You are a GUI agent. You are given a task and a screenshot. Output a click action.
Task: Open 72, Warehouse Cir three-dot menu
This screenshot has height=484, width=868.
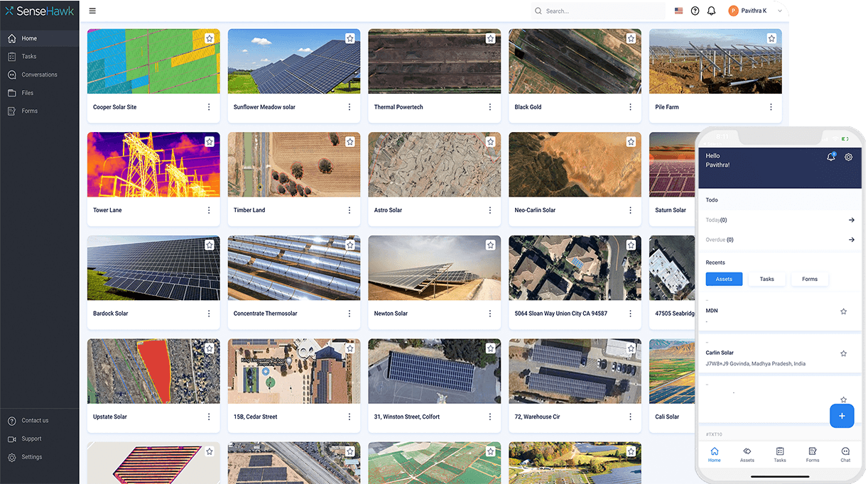coord(631,417)
